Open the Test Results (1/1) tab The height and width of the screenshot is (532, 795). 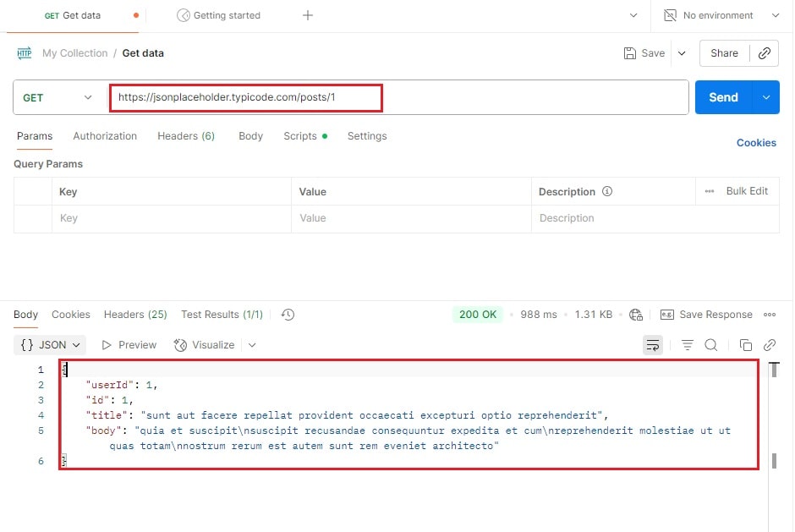(x=222, y=315)
